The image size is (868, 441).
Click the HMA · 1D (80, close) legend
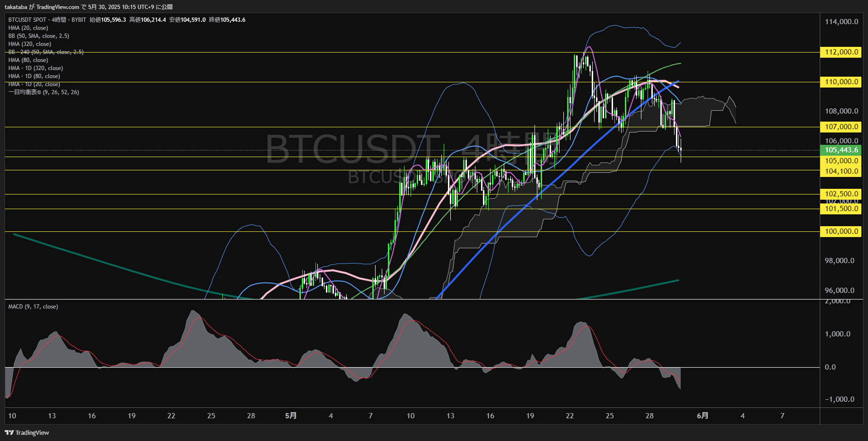pyautogui.click(x=34, y=76)
